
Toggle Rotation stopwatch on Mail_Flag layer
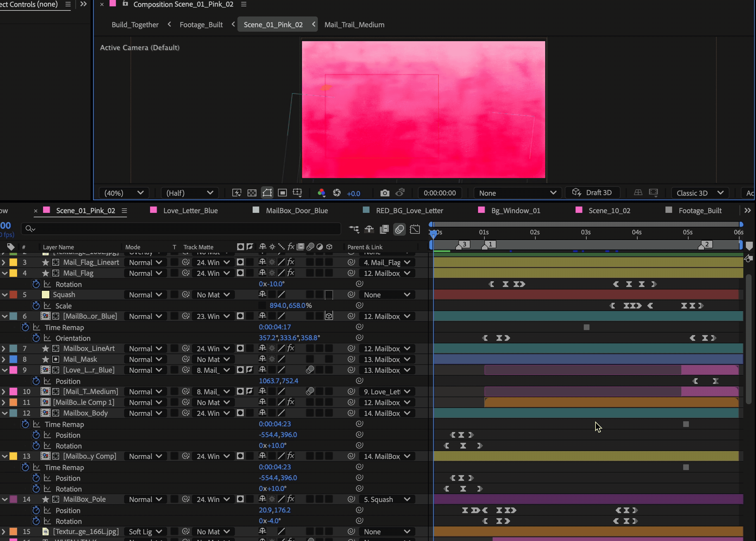coord(36,284)
